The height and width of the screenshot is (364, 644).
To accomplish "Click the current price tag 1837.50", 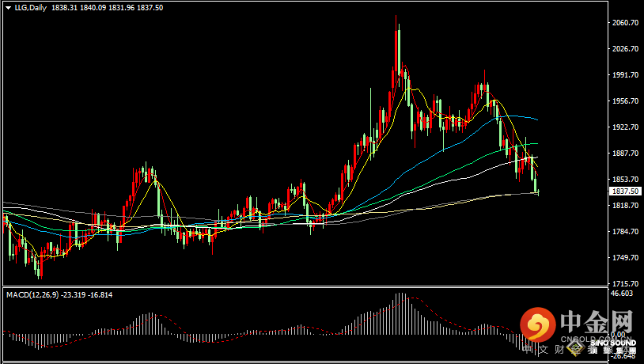I will click(x=624, y=191).
